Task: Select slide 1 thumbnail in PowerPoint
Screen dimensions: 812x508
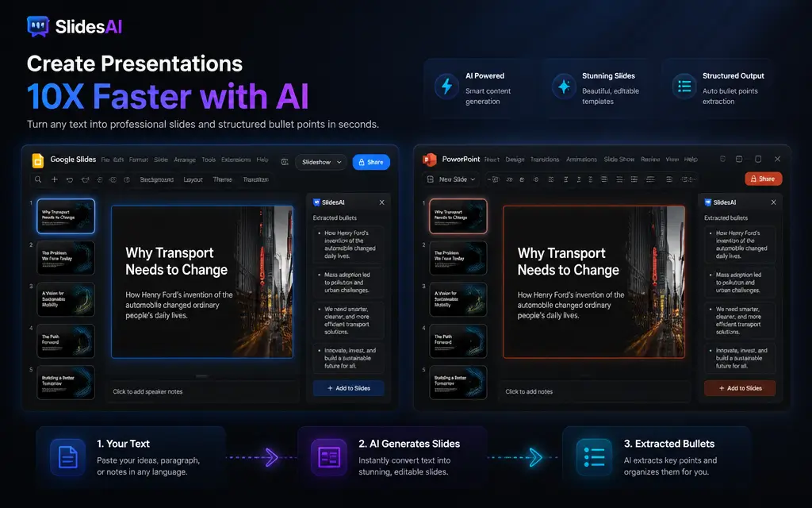Action: (458, 216)
